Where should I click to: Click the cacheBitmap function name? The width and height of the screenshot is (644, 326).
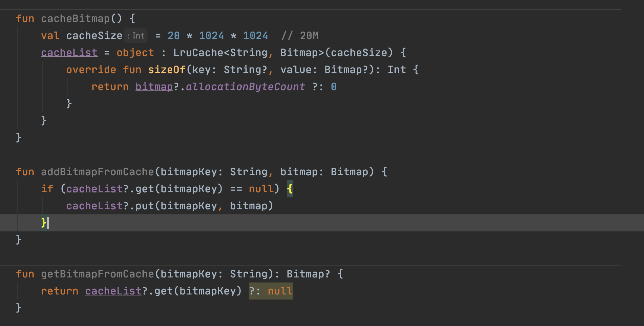(x=75, y=19)
